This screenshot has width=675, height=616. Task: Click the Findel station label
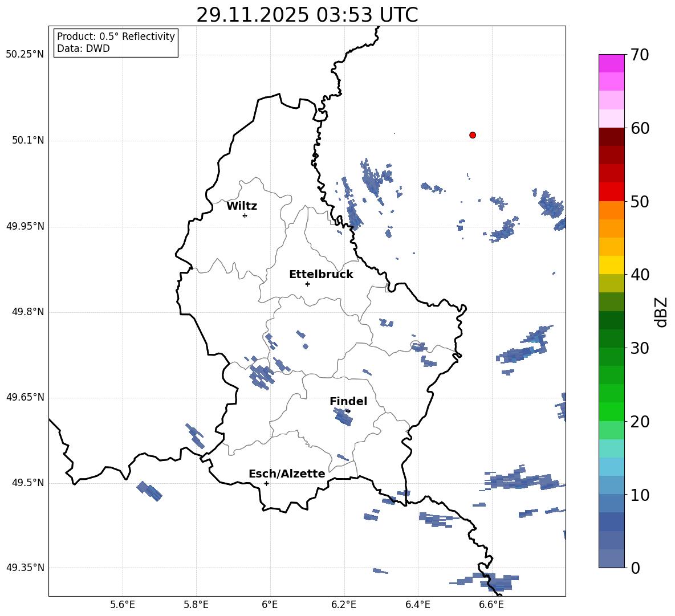[348, 401]
